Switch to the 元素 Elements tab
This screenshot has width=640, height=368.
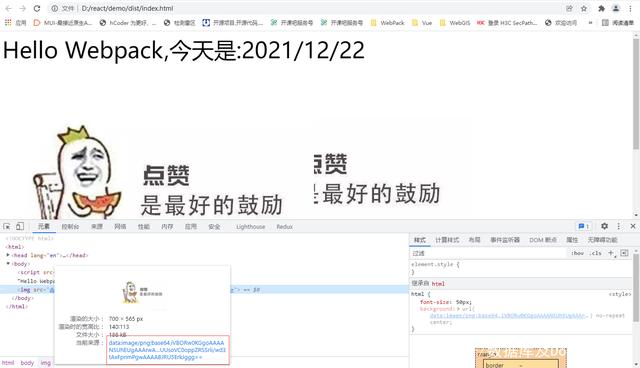pos(44,227)
